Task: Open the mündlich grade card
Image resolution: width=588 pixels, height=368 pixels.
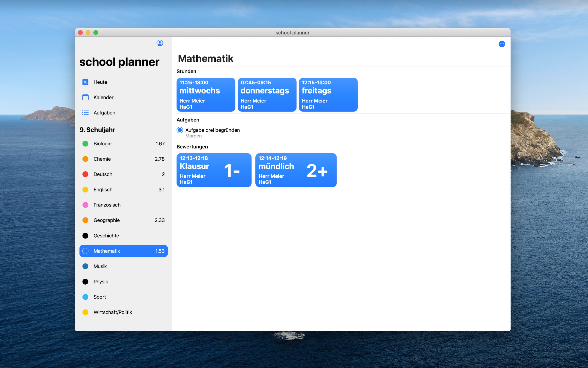Action: click(x=296, y=170)
